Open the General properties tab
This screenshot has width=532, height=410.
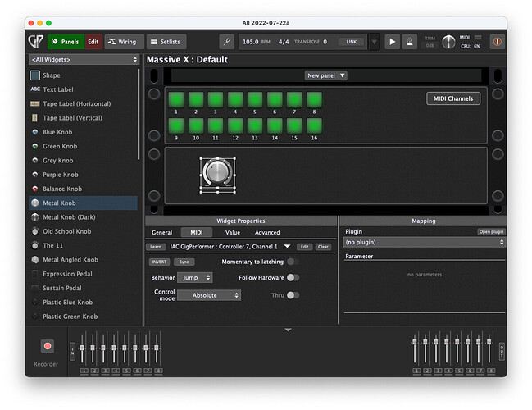click(x=161, y=233)
